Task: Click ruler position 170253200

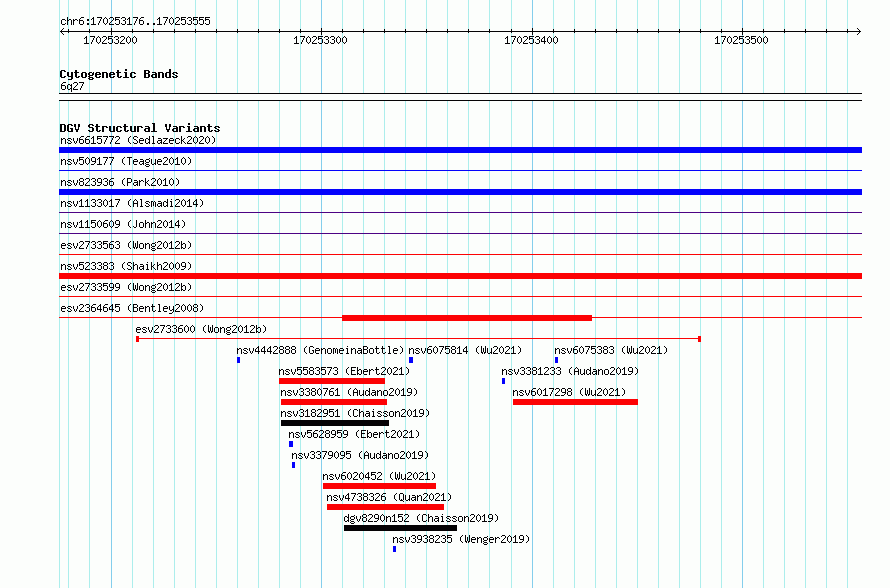Action: click(110, 40)
